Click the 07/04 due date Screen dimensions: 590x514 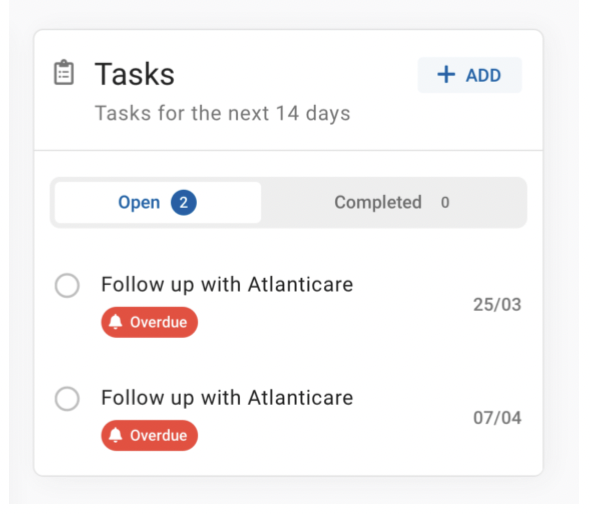(x=497, y=418)
